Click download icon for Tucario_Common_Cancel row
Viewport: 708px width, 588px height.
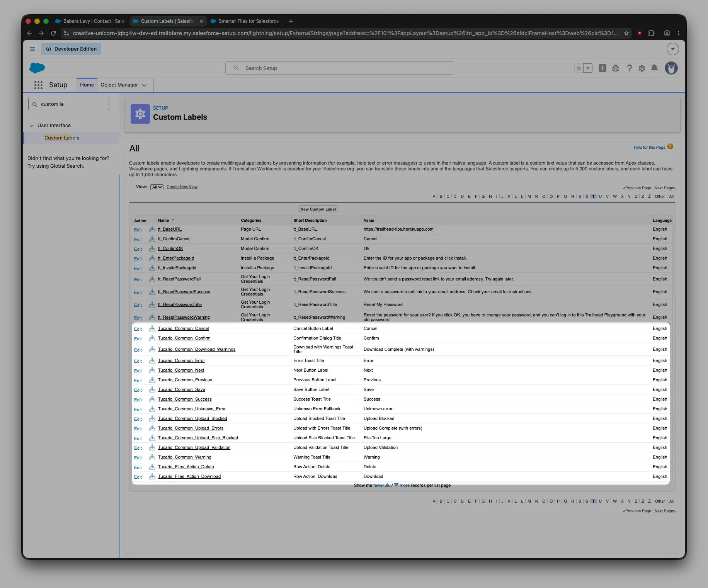click(x=152, y=329)
